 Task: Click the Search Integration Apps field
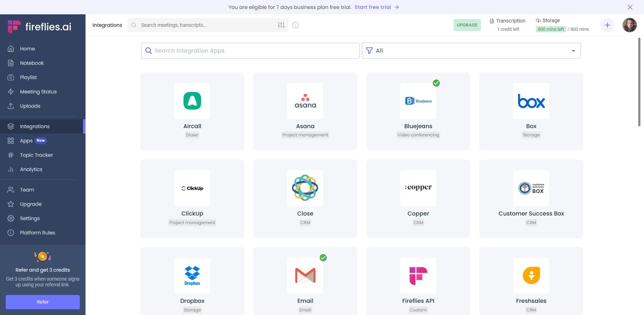(250, 51)
